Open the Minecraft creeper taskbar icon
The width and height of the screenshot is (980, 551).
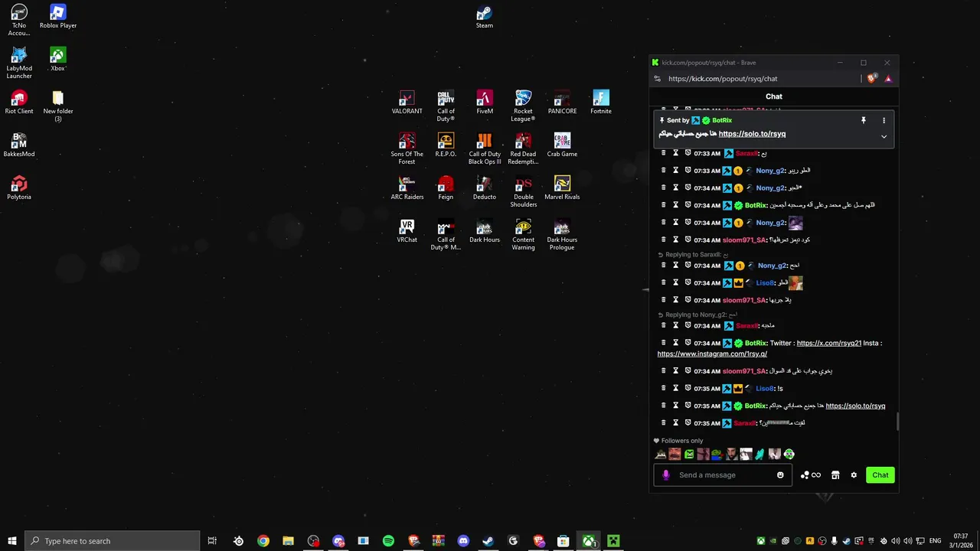point(613,541)
